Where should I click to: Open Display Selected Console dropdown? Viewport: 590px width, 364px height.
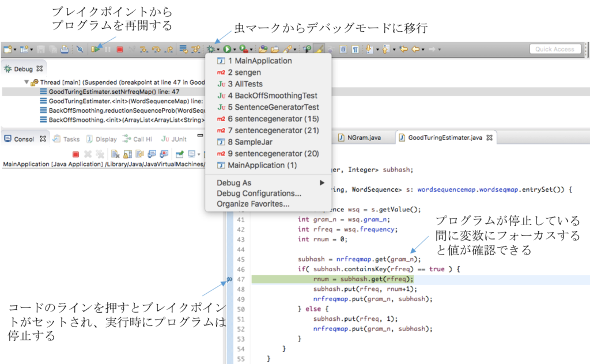coord(199,154)
